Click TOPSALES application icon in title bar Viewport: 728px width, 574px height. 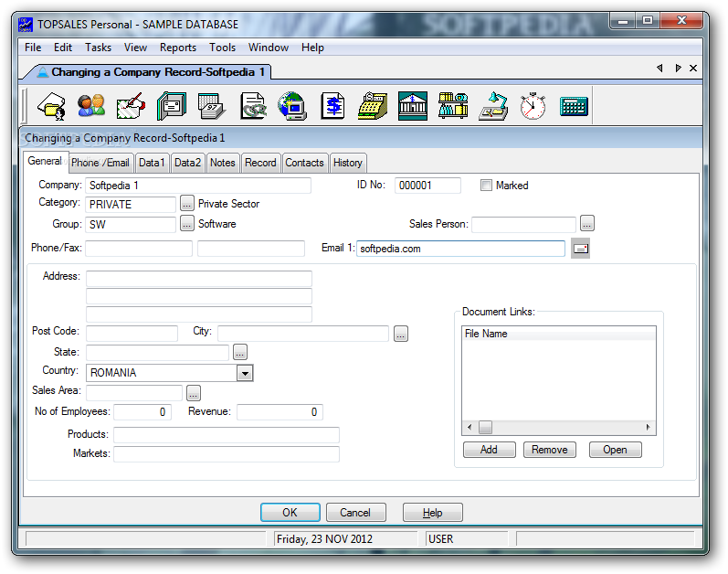(x=26, y=25)
